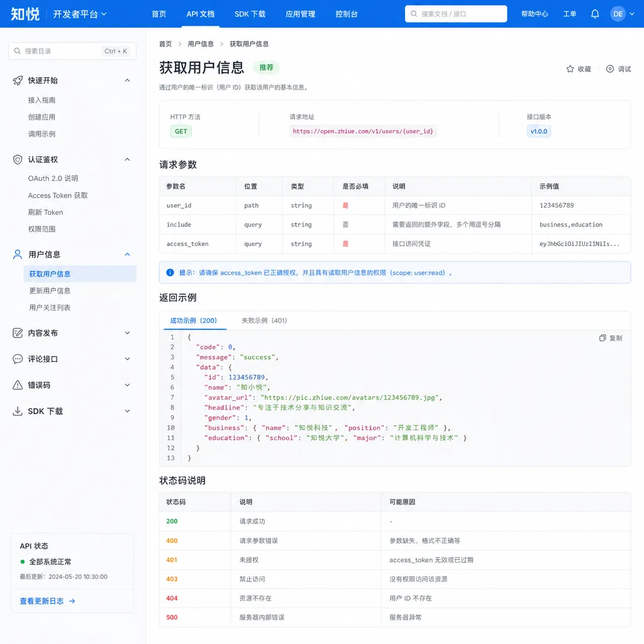Expand the 内容发布 section chevron
Screen dimensions: 644x644
pyautogui.click(x=127, y=333)
